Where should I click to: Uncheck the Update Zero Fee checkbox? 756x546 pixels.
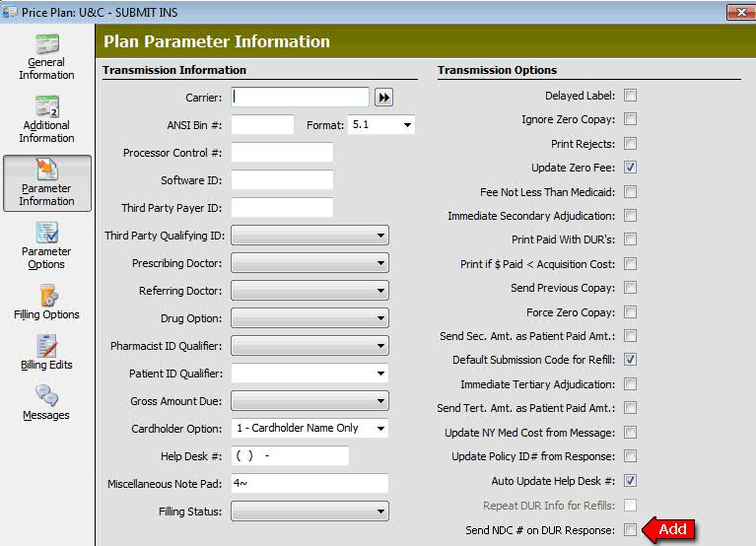tap(630, 168)
